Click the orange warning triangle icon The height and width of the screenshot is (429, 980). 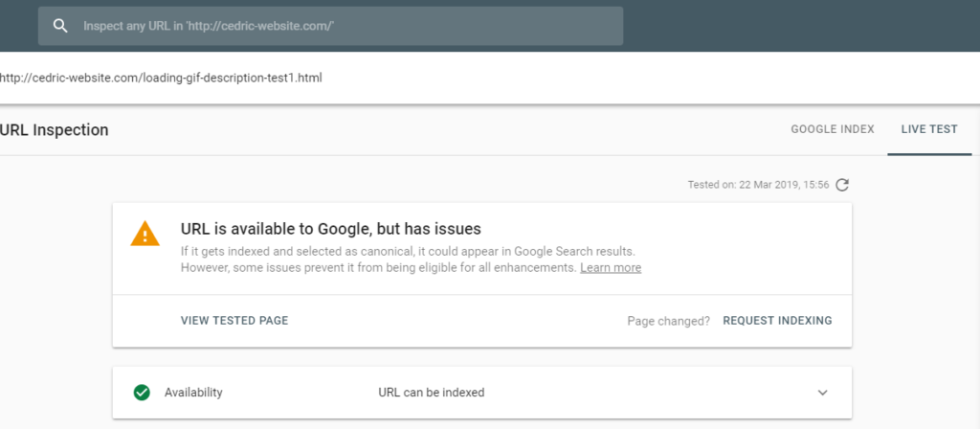(x=145, y=234)
